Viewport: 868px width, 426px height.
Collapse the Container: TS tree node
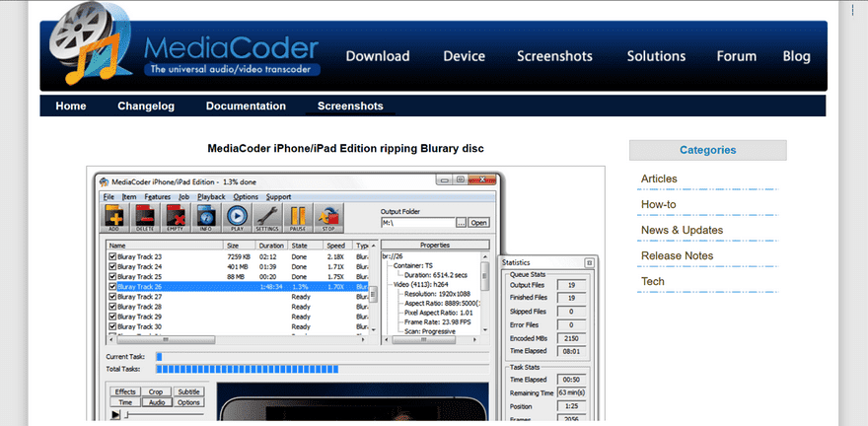[x=413, y=265]
